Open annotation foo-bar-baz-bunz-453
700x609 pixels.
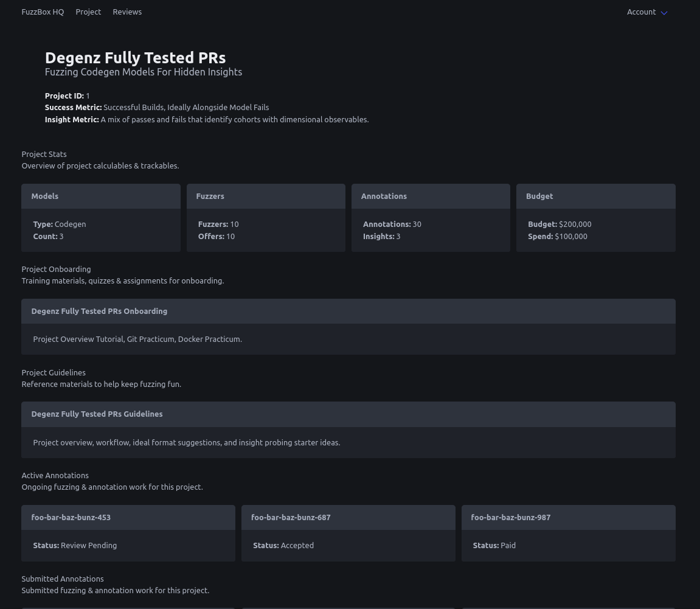[x=71, y=518]
